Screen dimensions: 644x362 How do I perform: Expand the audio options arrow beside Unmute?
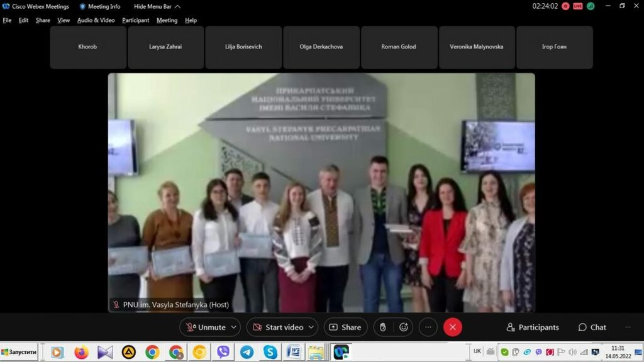click(234, 327)
